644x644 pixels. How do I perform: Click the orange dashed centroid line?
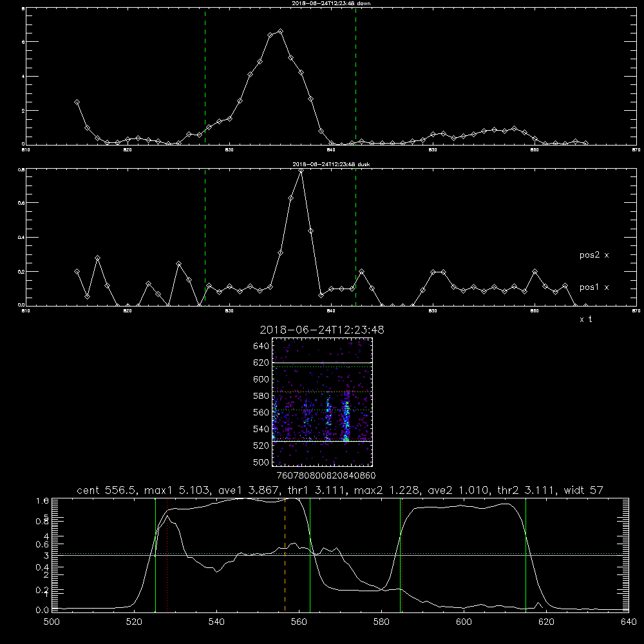(x=285, y=554)
